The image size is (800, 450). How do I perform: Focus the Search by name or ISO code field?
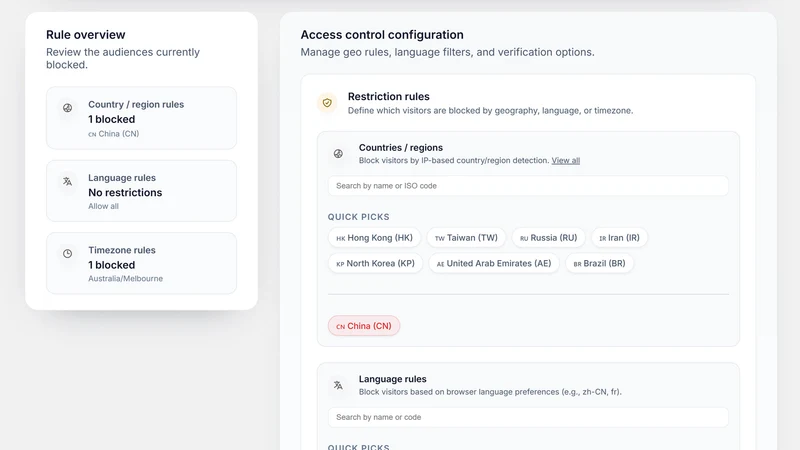[x=528, y=186]
